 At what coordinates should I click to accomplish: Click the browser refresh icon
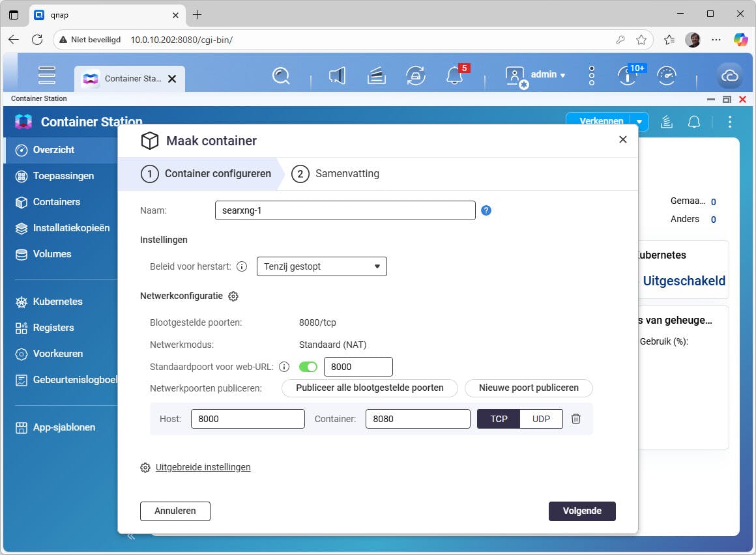click(37, 40)
